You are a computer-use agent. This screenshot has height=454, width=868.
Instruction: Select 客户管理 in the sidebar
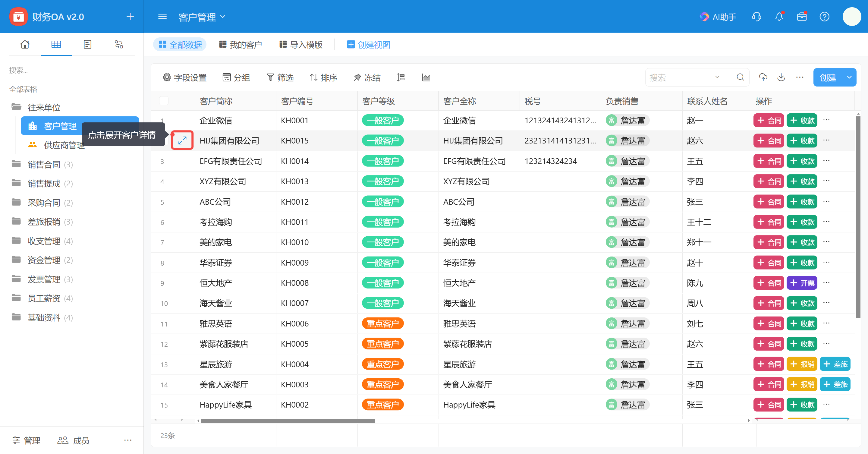(x=80, y=126)
